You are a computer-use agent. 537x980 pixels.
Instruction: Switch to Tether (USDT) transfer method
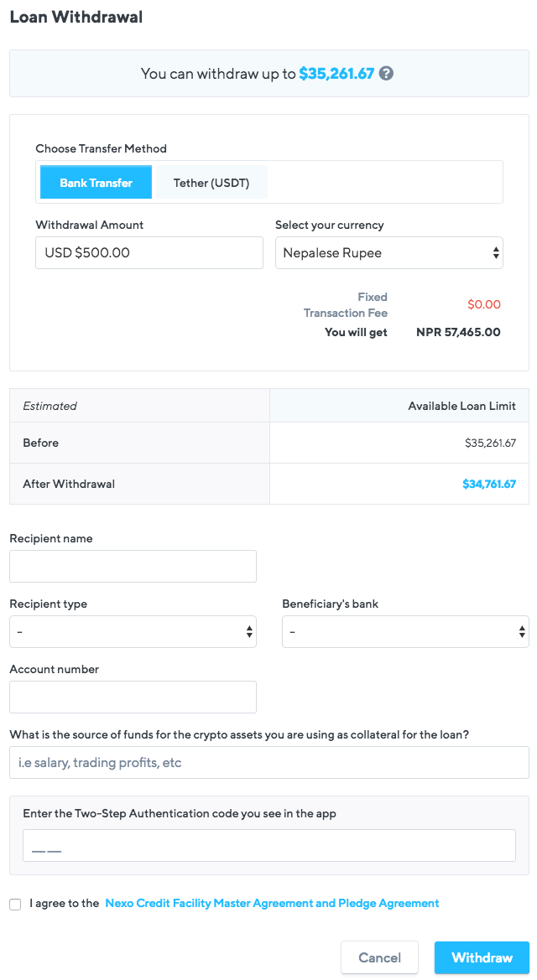[x=211, y=183]
